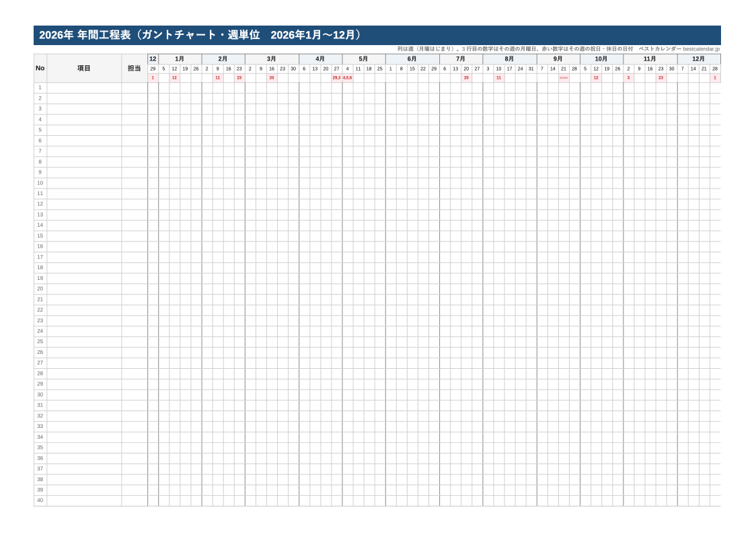The width and height of the screenshot is (756, 535).
Task: Select the '担当' column header
Action: (x=135, y=68)
